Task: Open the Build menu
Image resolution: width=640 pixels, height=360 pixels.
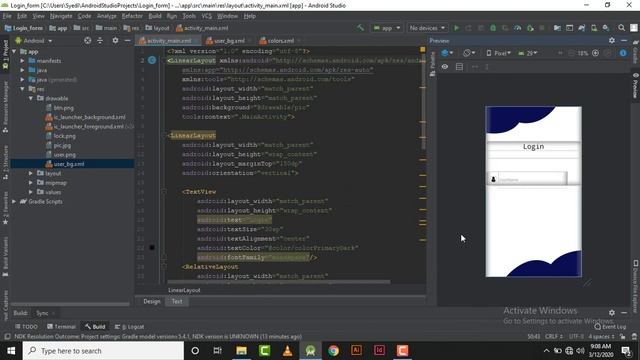Action: click(x=155, y=16)
